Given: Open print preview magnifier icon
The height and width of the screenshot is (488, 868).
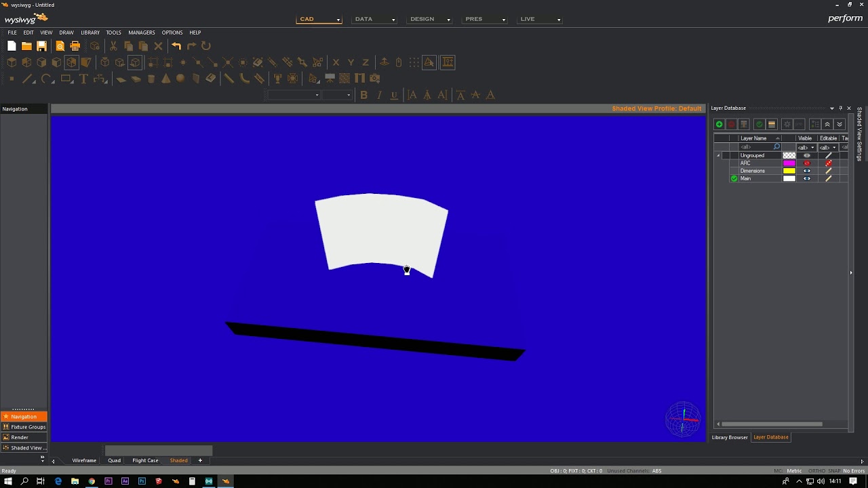Looking at the screenshot, I should (60, 46).
